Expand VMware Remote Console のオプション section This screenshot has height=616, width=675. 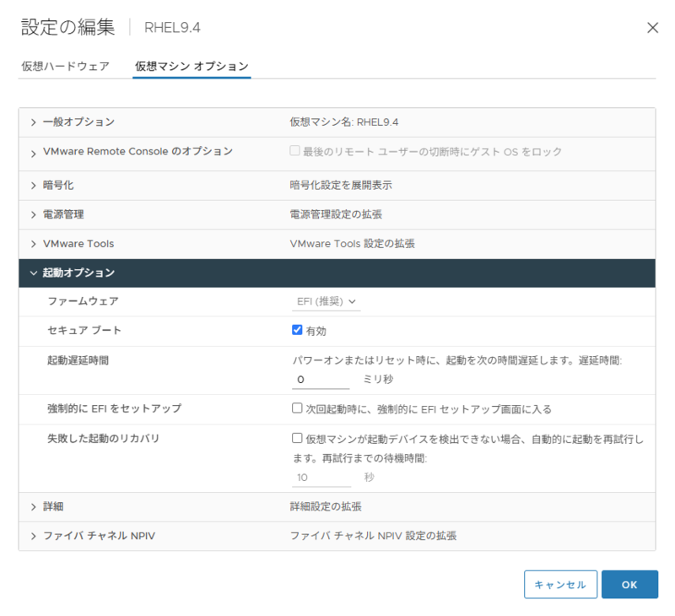(x=34, y=154)
